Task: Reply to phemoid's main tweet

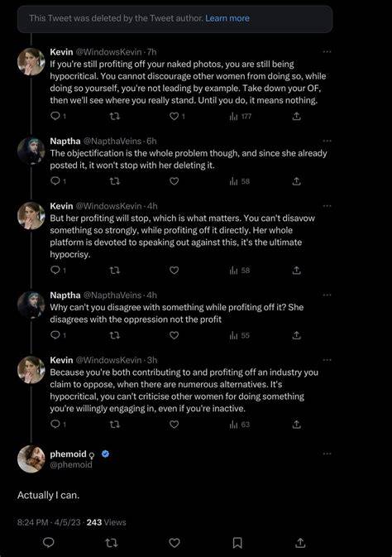Action: [48, 542]
